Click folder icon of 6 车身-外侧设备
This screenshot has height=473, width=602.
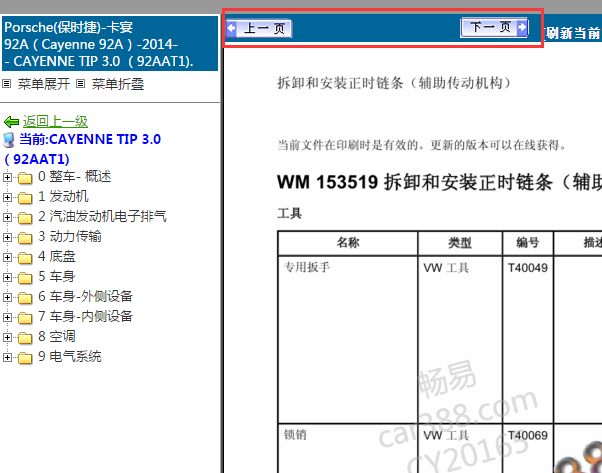[x=25, y=298]
